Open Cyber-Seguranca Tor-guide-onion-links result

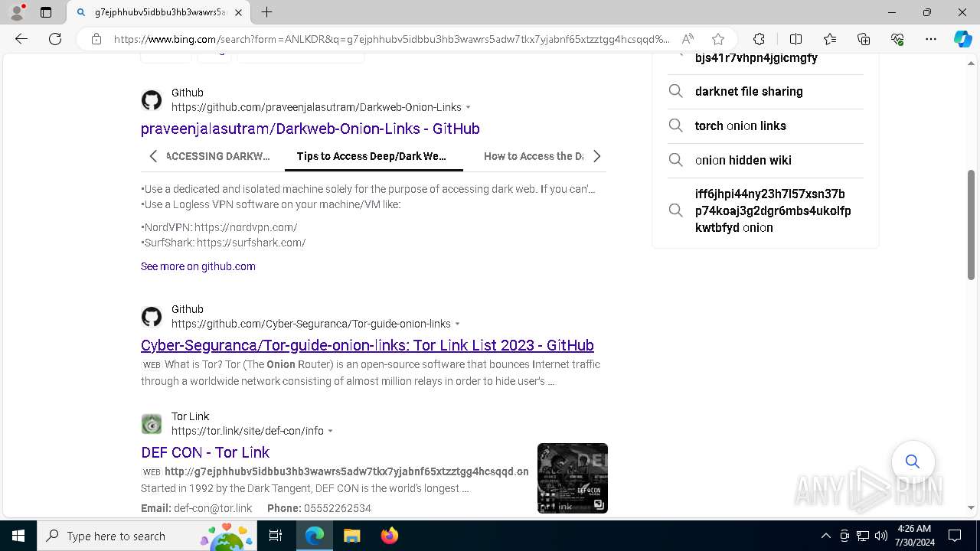coord(367,345)
